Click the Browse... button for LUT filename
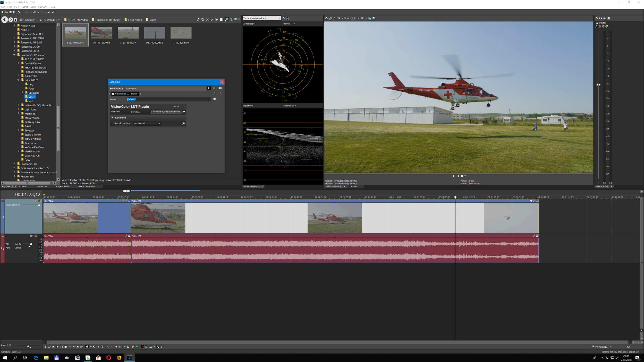Image resolution: width=644 pixels, height=362 pixels. tap(135, 112)
